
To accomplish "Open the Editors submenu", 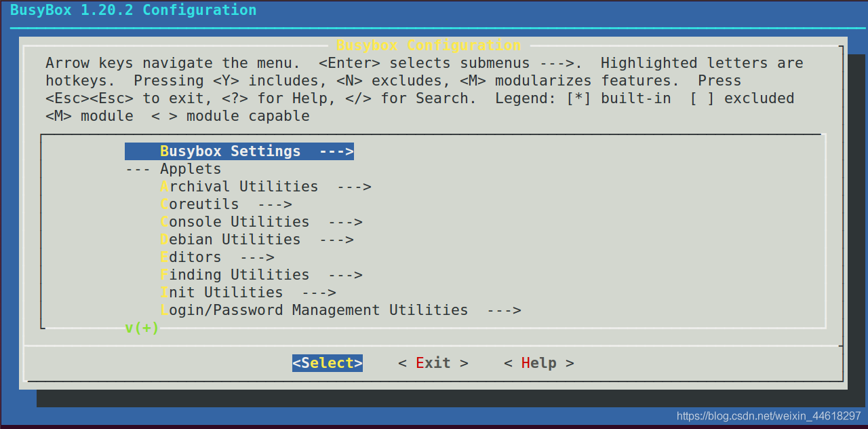I will point(218,257).
